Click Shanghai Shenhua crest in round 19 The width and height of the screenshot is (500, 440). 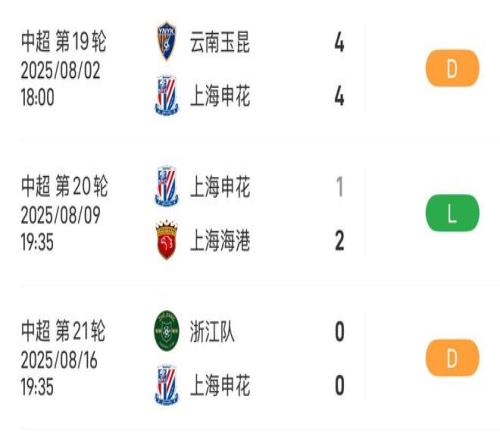tap(167, 96)
